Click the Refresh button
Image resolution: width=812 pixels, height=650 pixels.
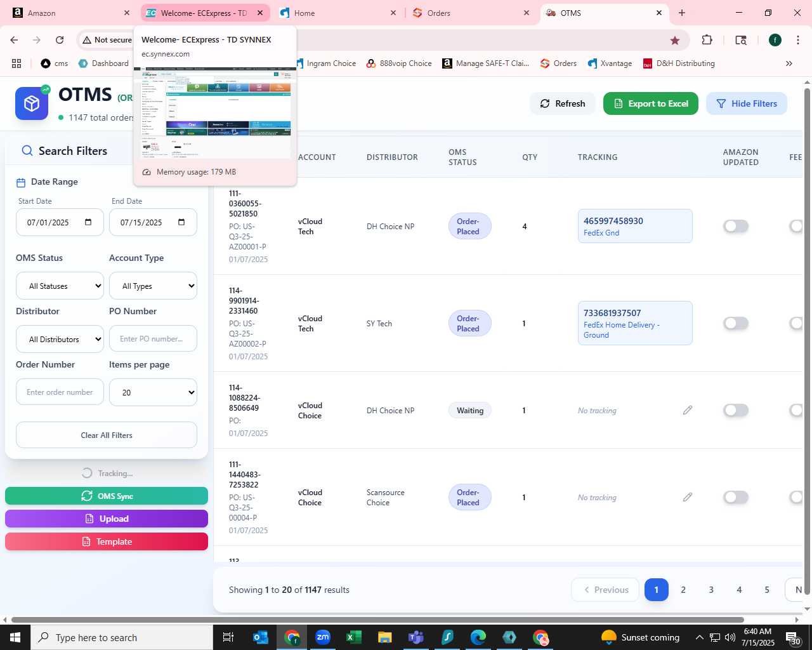[563, 103]
